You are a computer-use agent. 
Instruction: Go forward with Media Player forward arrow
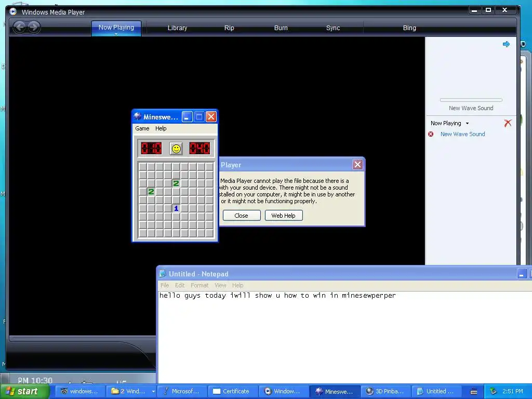34,27
